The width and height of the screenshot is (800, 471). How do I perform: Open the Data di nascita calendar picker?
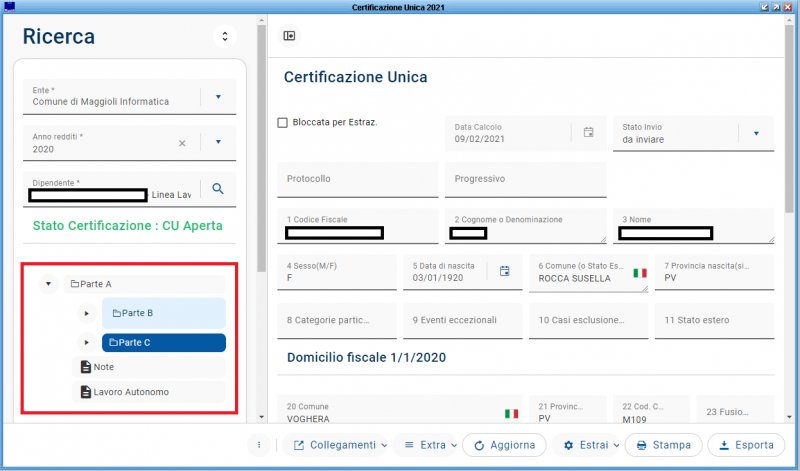tap(505, 271)
